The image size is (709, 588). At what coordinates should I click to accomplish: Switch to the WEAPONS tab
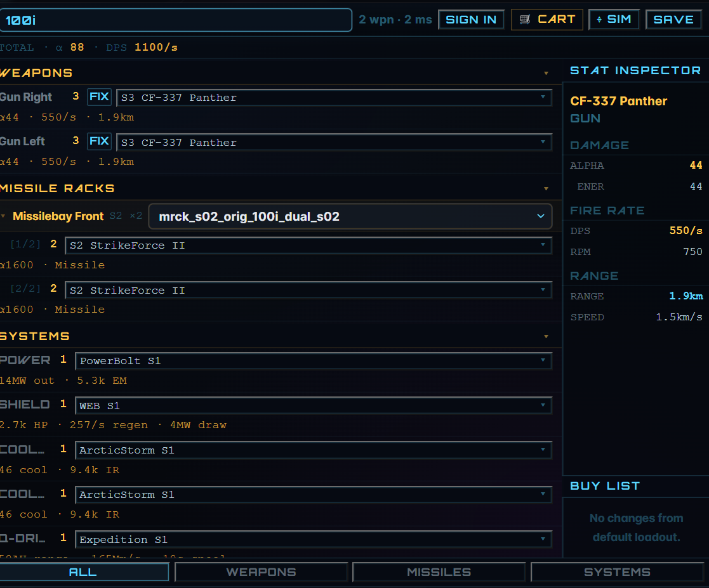pos(262,572)
